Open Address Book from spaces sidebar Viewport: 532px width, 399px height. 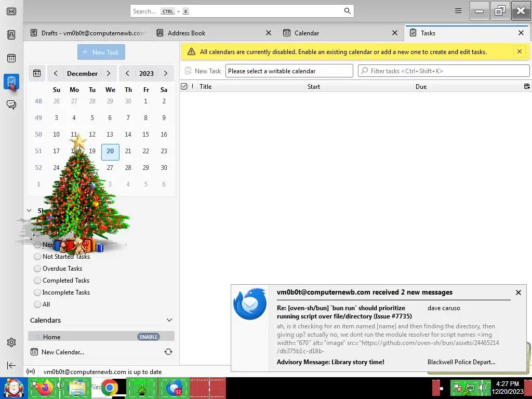coord(11,35)
